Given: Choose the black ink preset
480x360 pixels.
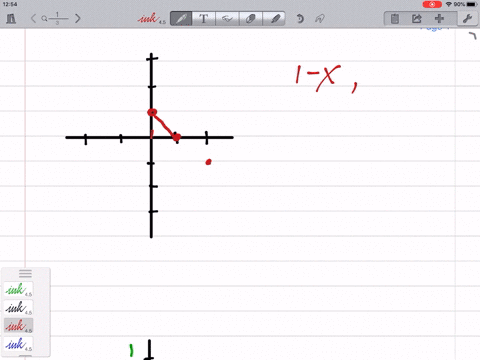Looking at the screenshot, I should click(x=19, y=308).
